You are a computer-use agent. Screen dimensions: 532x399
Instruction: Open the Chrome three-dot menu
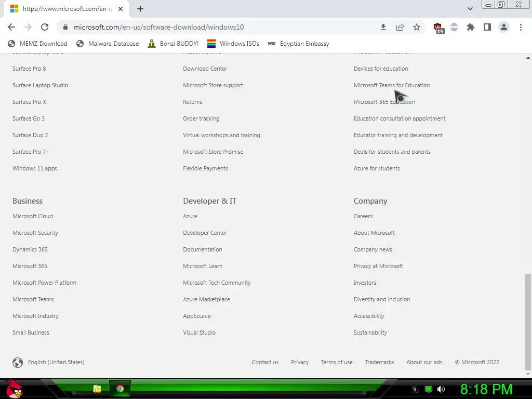(x=521, y=27)
